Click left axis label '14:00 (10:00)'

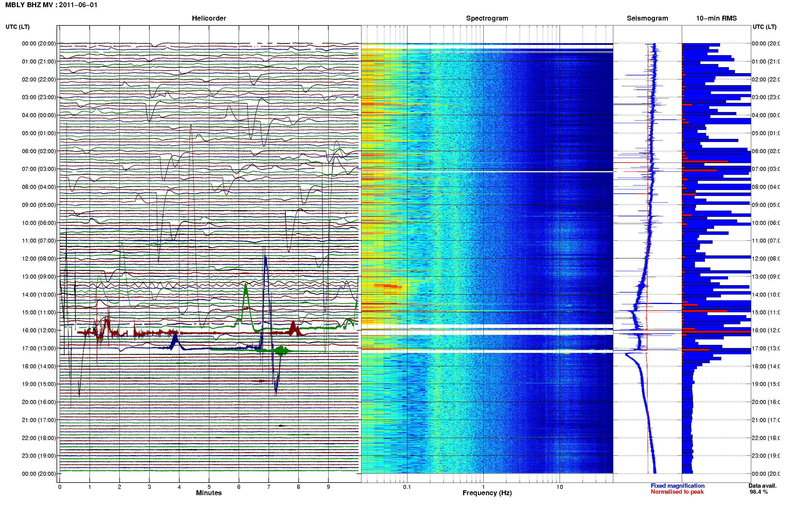click(x=39, y=295)
